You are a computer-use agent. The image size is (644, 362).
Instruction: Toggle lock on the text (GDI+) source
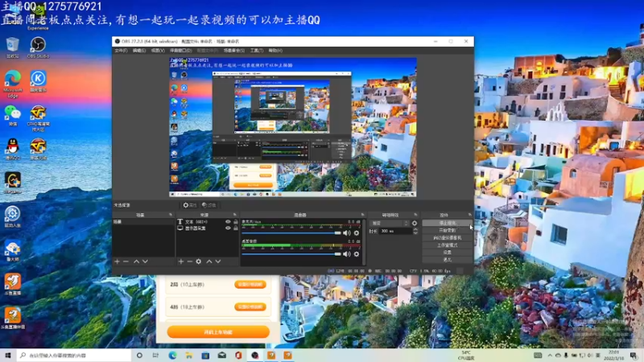pos(236,222)
